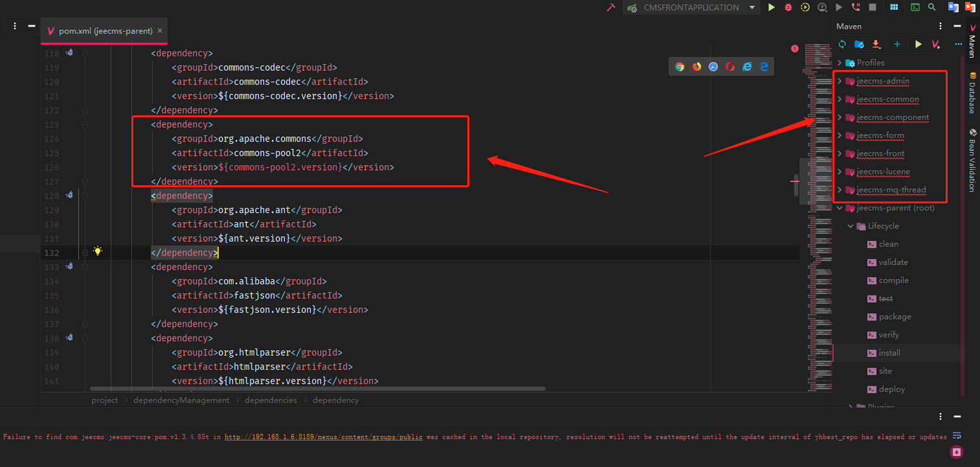Open in Chrome browser icon
980x467 pixels.
click(x=680, y=66)
